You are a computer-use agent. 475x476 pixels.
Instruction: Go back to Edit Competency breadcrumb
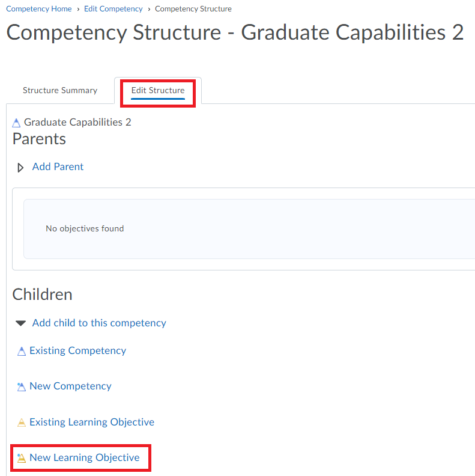click(113, 9)
